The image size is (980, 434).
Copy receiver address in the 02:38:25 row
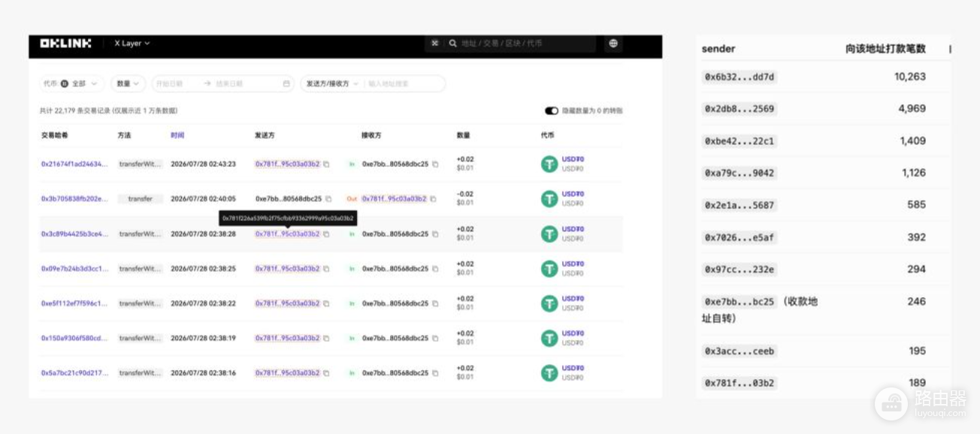434,268
